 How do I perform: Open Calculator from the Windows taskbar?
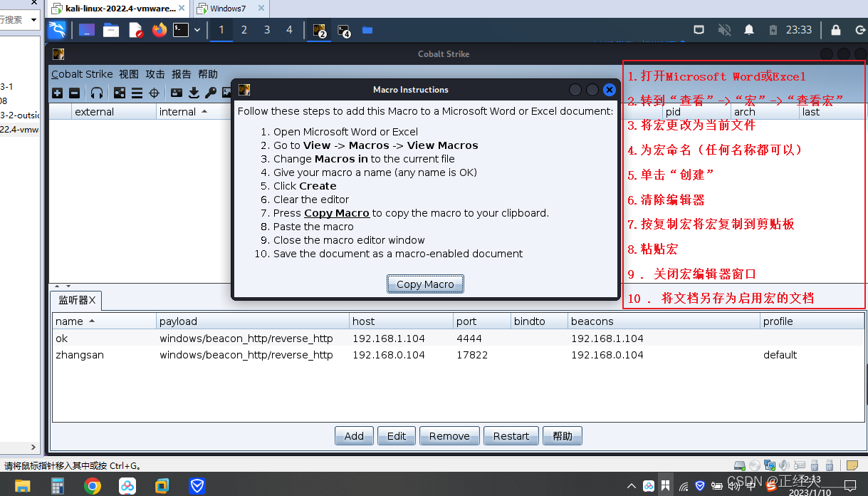point(58,486)
